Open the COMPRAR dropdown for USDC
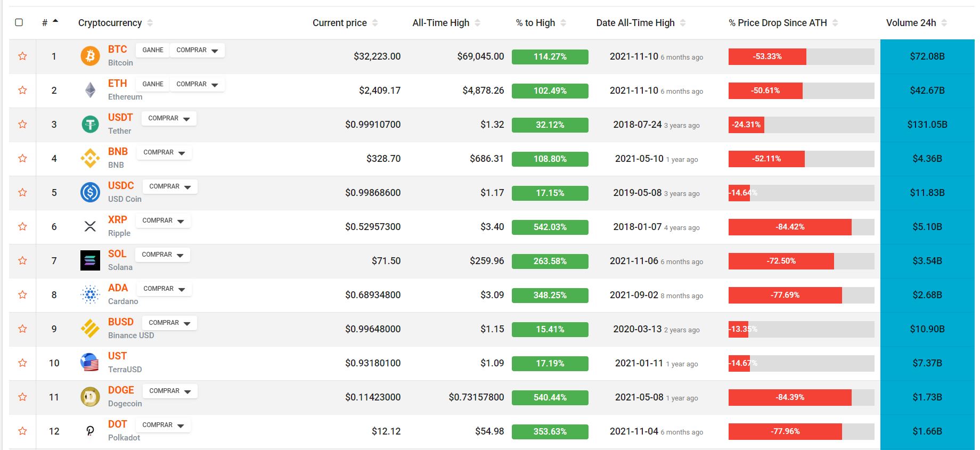The width and height of the screenshot is (980, 450). (170, 186)
